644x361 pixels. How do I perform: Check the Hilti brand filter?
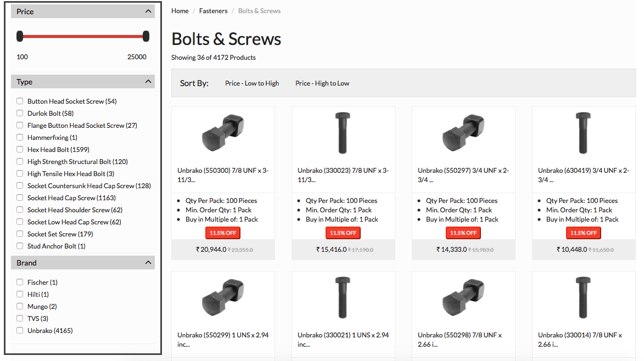click(x=20, y=294)
